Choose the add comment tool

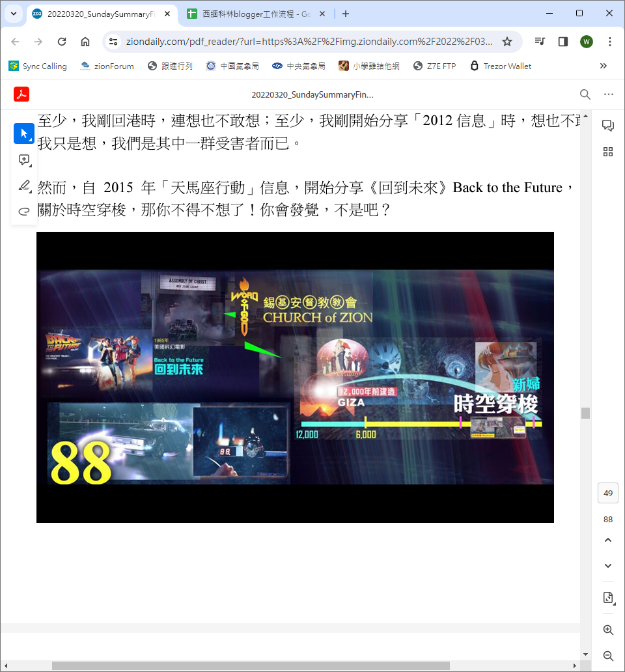25,160
